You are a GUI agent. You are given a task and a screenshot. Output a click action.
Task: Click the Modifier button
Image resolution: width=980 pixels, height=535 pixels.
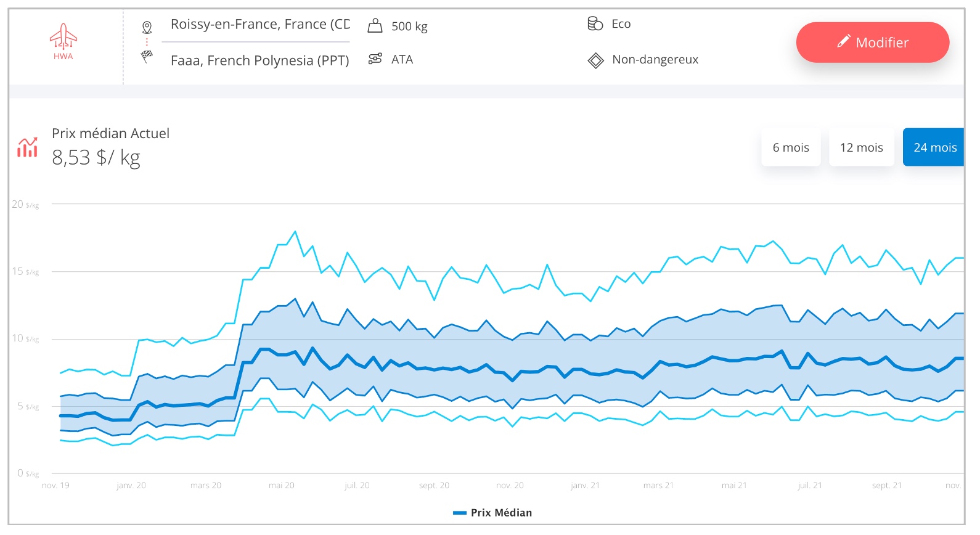872,43
